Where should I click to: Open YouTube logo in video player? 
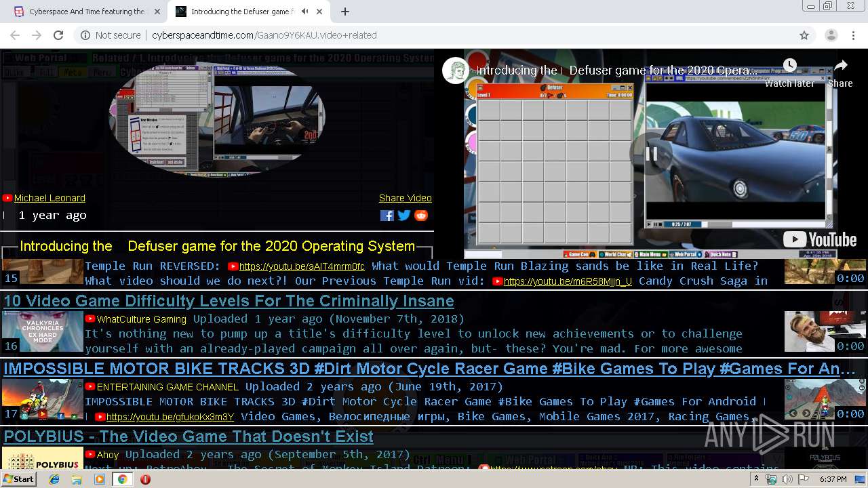pyautogui.click(x=820, y=239)
